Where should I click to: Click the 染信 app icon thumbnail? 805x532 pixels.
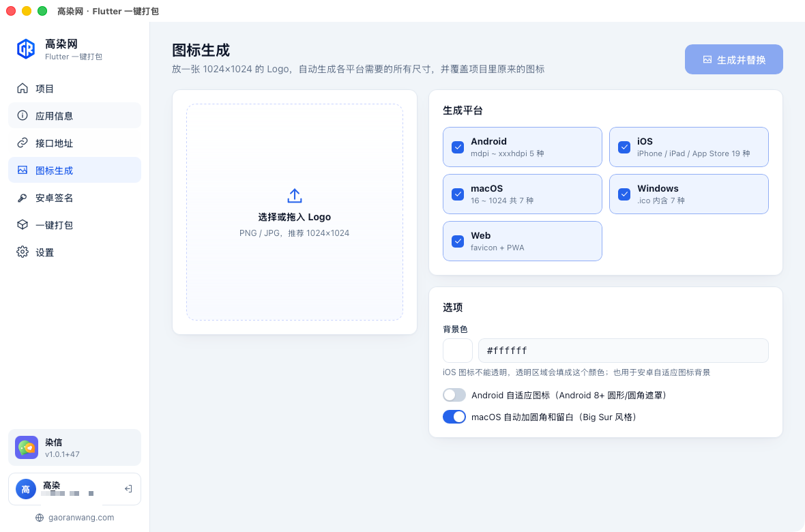click(27, 447)
